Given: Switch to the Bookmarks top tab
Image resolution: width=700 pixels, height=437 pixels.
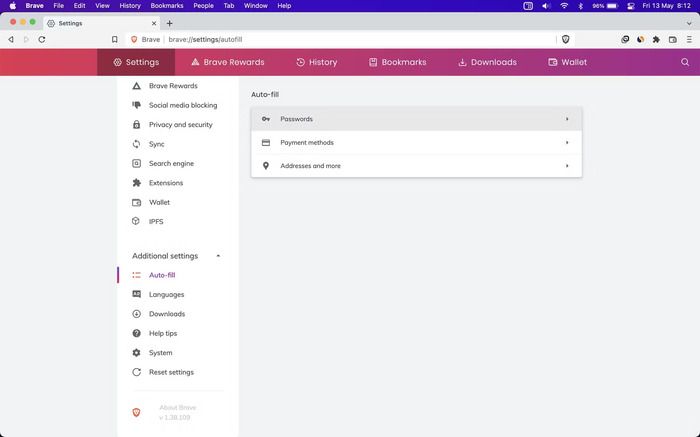Looking at the screenshot, I should tap(397, 62).
